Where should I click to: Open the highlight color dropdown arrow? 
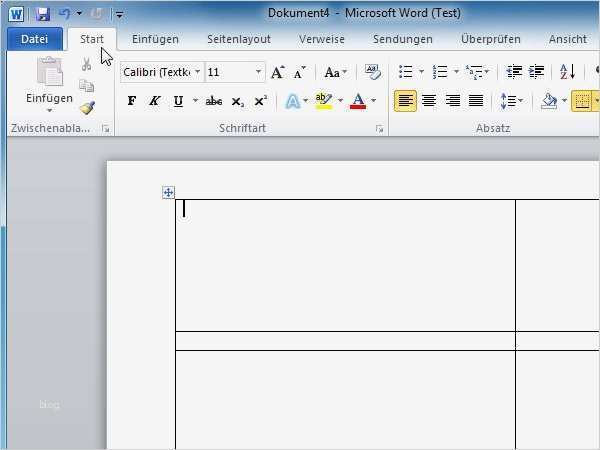point(340,101)
